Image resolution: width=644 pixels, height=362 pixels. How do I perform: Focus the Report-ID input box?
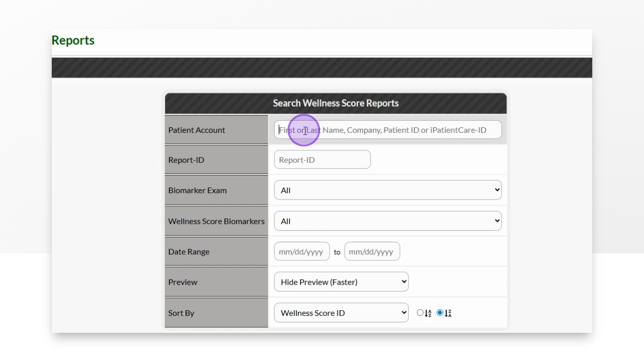pos(323,160)
